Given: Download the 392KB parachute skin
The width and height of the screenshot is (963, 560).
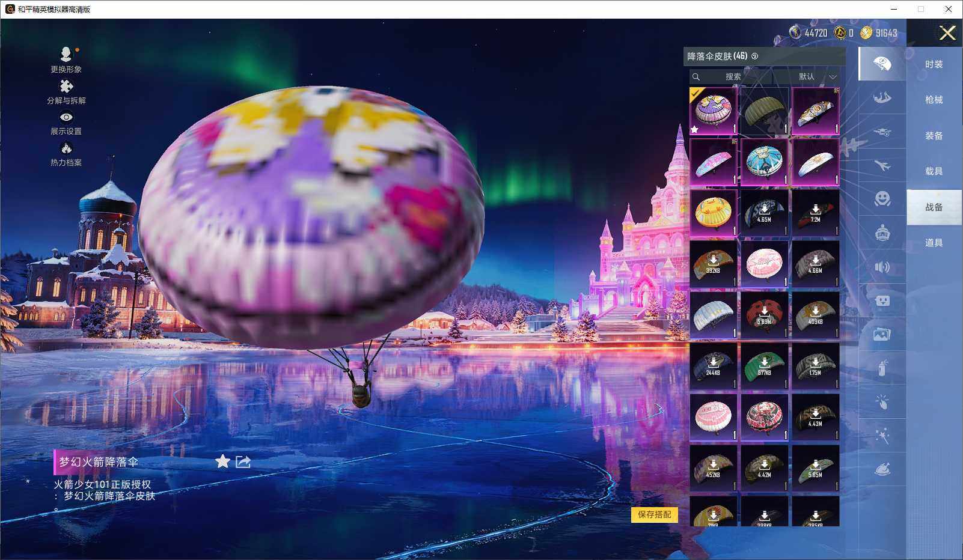Looking at the screenshot, I should [x=713, y=264].
